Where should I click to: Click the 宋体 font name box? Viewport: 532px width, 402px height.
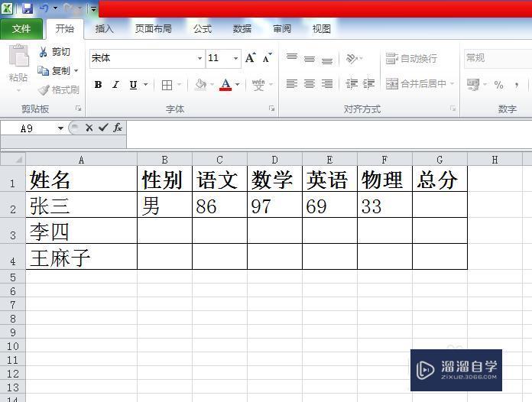pos(143,58)
